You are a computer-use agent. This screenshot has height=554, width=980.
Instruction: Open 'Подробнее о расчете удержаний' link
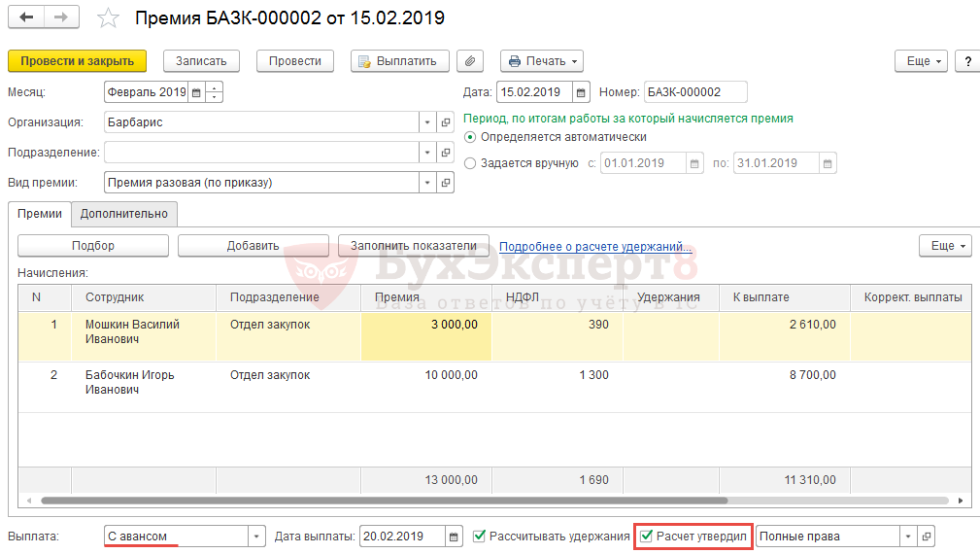[594, 247]
